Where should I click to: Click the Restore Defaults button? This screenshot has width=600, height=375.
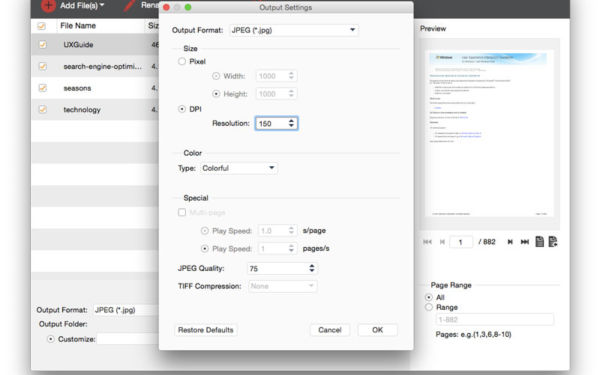[x=206, y=330]
